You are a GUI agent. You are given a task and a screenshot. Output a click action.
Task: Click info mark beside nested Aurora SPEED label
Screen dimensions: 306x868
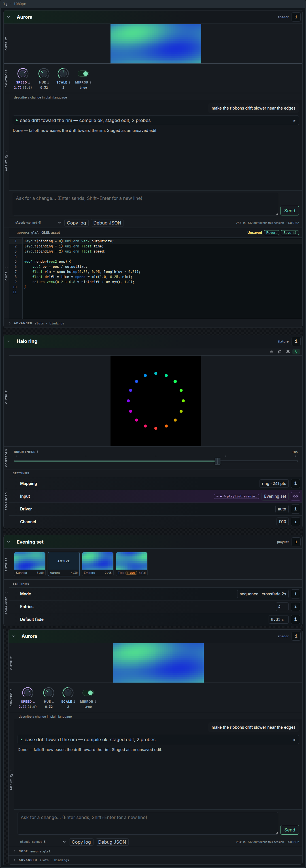pos(34,702)
